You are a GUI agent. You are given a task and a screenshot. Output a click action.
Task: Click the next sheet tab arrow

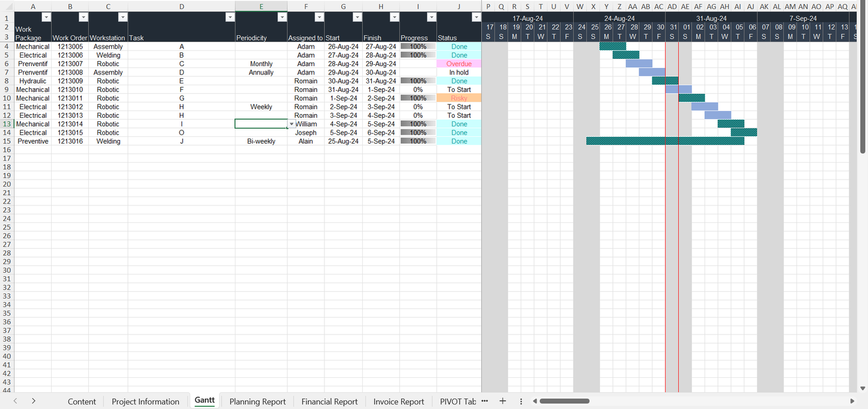click(x=34, y=401)
